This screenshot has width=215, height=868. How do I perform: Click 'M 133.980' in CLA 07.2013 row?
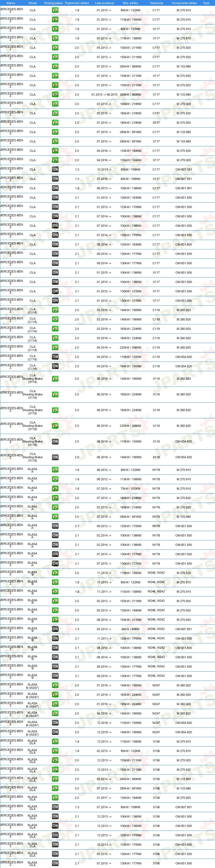coord(184,66)
